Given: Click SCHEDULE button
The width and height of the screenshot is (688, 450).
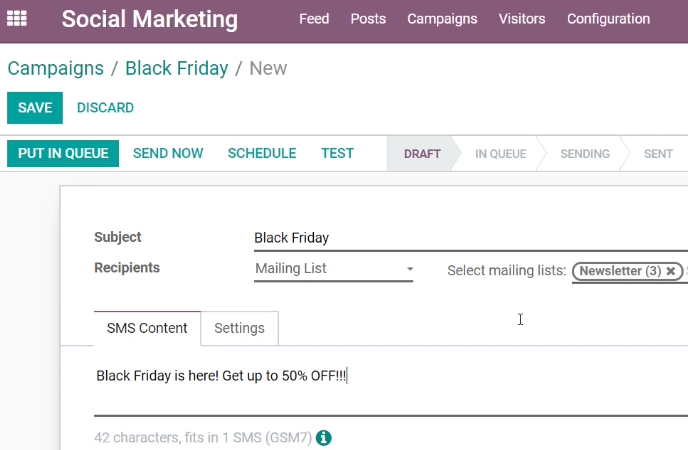Looking at the screenshot, I should [x=262, y=154].
